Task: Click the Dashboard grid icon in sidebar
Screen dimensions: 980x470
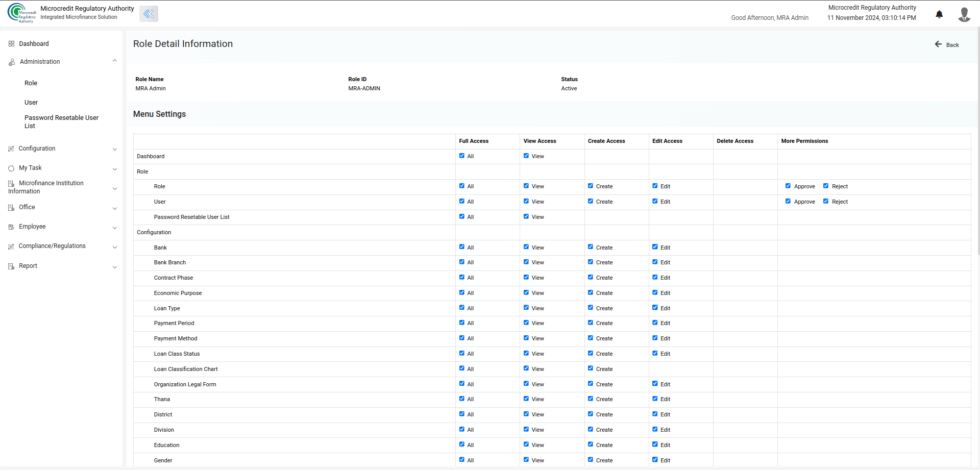Action: pos(11,44)
